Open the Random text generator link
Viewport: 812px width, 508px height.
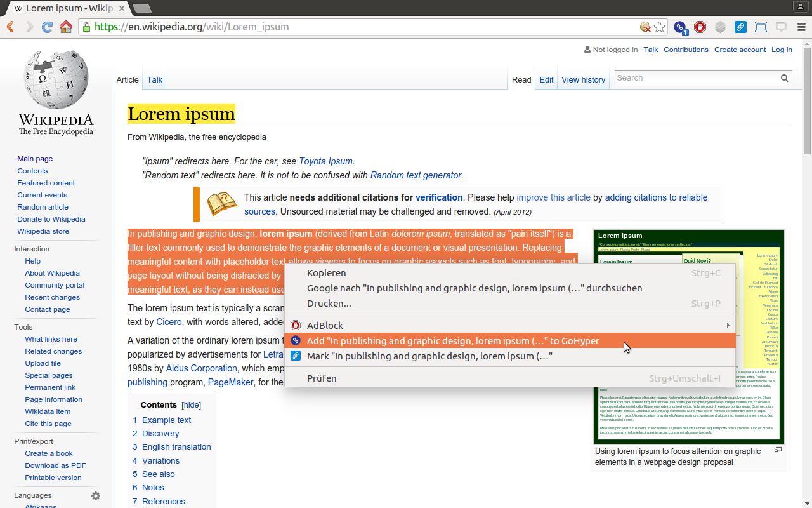click(416, 175)
